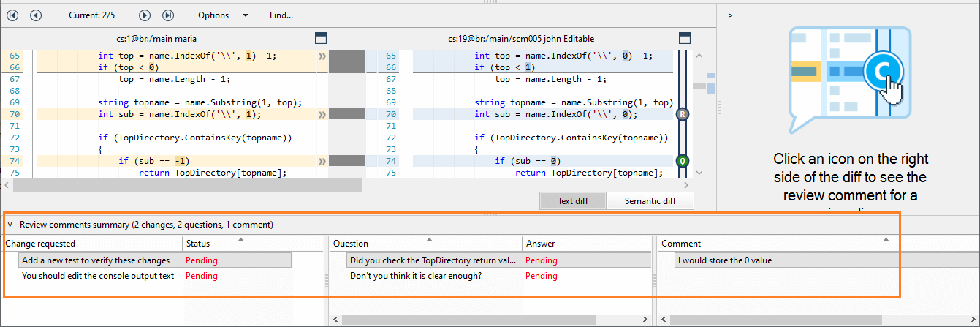Image resolution: width=980 pixels, height=327 pixels.
Task: Sort by Question column header
Action: pyautogui.click(x=425, y=244)
